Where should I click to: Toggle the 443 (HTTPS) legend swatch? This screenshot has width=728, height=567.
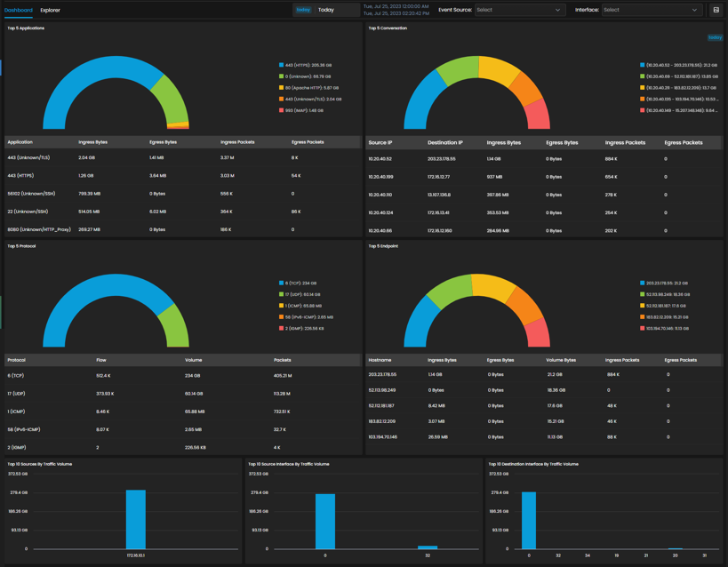pyautogui.click(x=282, y=65)
